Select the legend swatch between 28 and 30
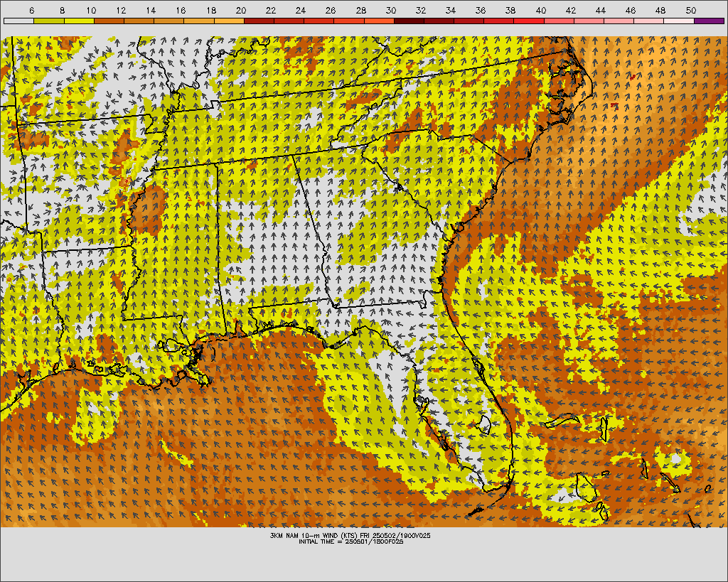The height and width of the screenshot is (582, 728). click(379, 21)
